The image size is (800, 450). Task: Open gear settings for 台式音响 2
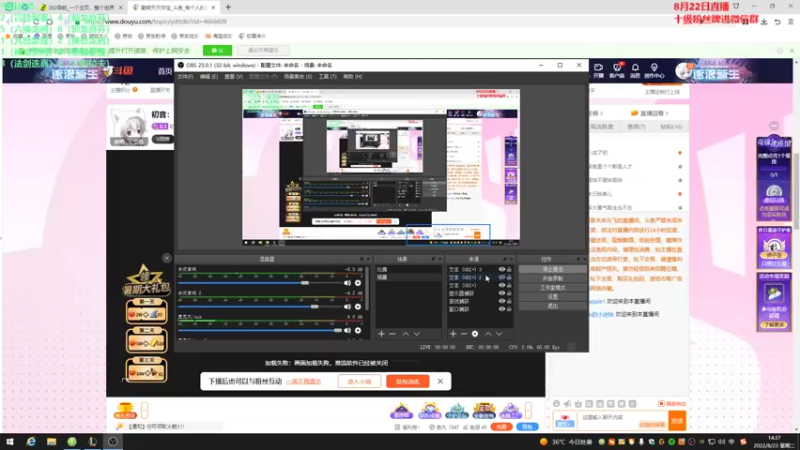[358, 307]
